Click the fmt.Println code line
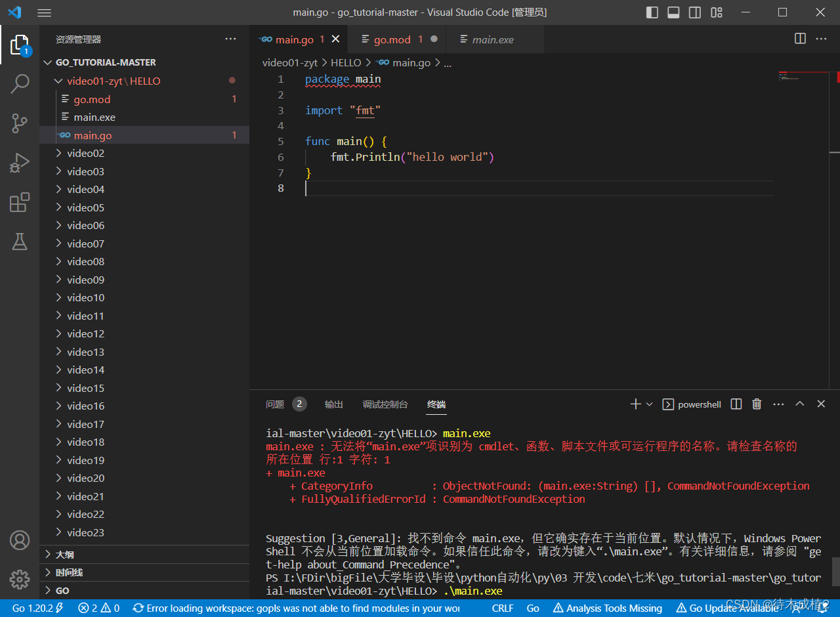The width and height of the screenshot is (840, 617). point(412,157)
